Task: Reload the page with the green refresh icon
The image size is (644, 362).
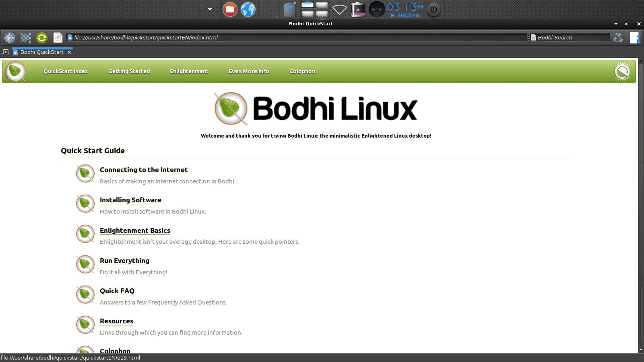Action: (x=42, y=38)
